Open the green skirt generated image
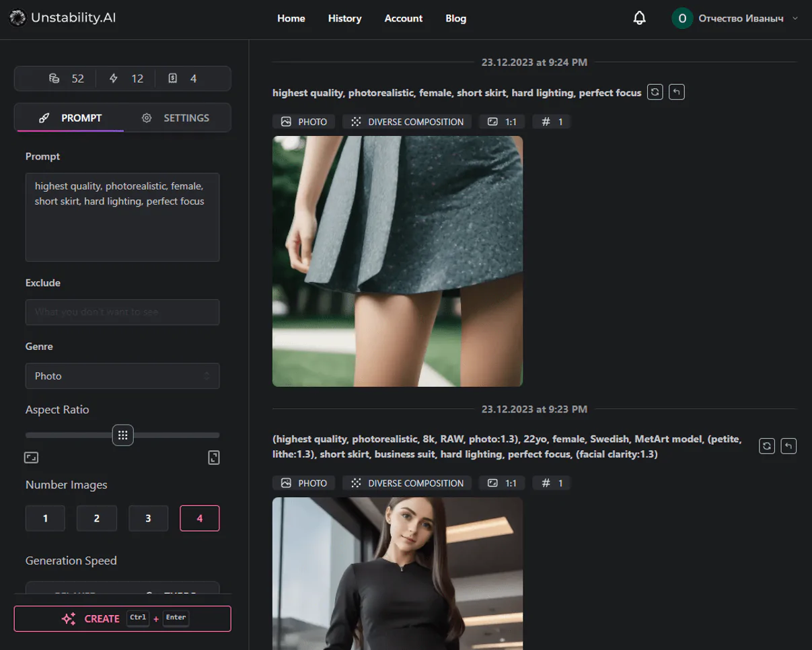This screenshot has height=650, width=812. coord(398,261)
